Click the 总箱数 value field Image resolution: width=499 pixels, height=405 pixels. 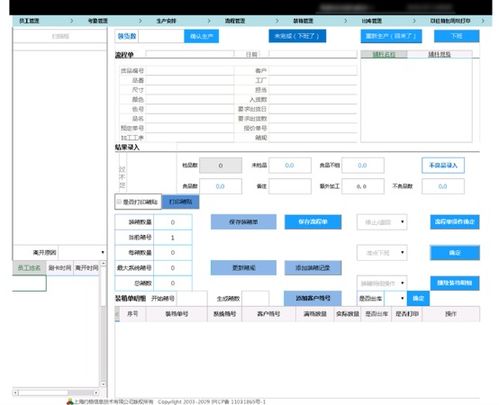click(172, 283)
